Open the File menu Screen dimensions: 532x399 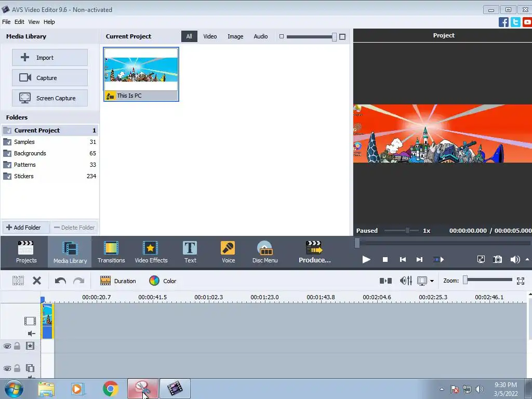(6, 22)
